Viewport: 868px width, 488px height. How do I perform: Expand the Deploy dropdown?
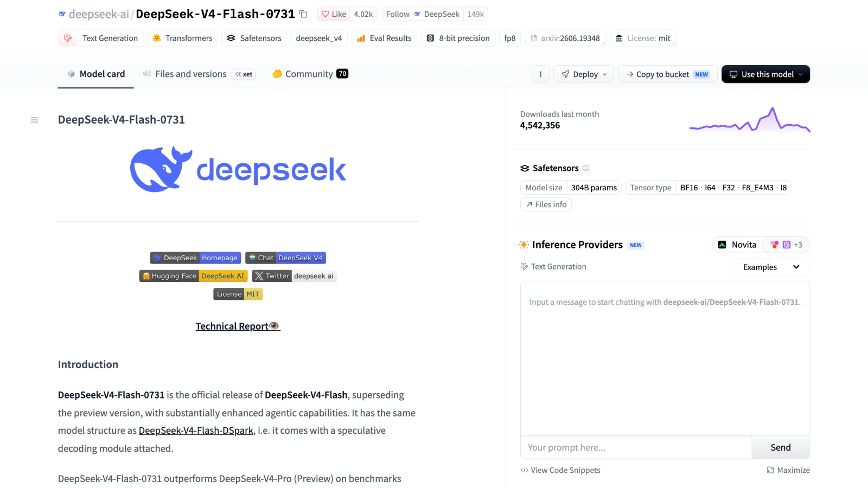tap(584, 74)
